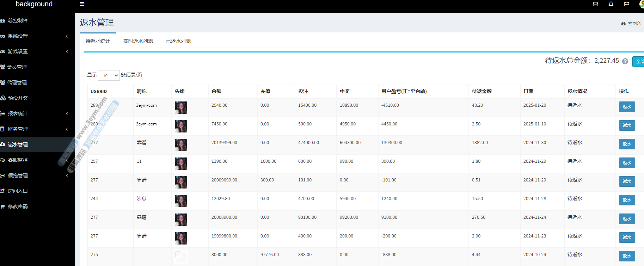Click the 控制台 breadcrumb link
The image size is (644, 266).
(634, 24)
